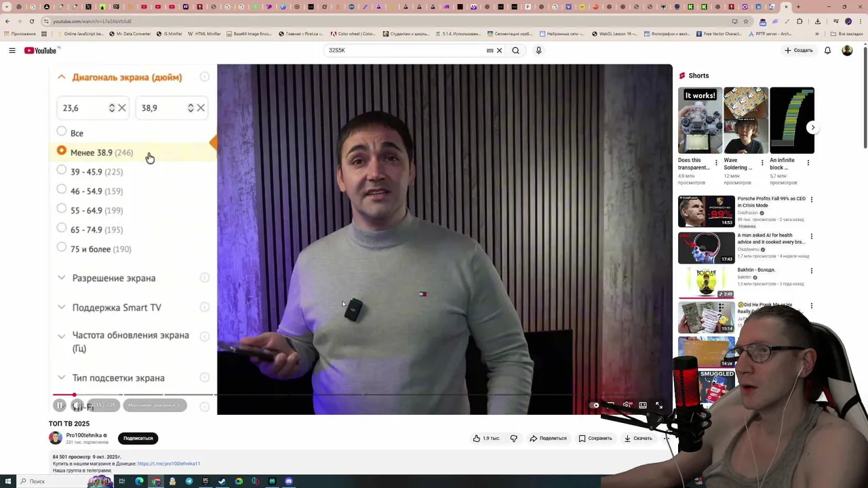This screenshot has width=868, height=488.
Task: Select 39 - 45.9 radio option
Action: pyautogui.click(x=62, y=170)
